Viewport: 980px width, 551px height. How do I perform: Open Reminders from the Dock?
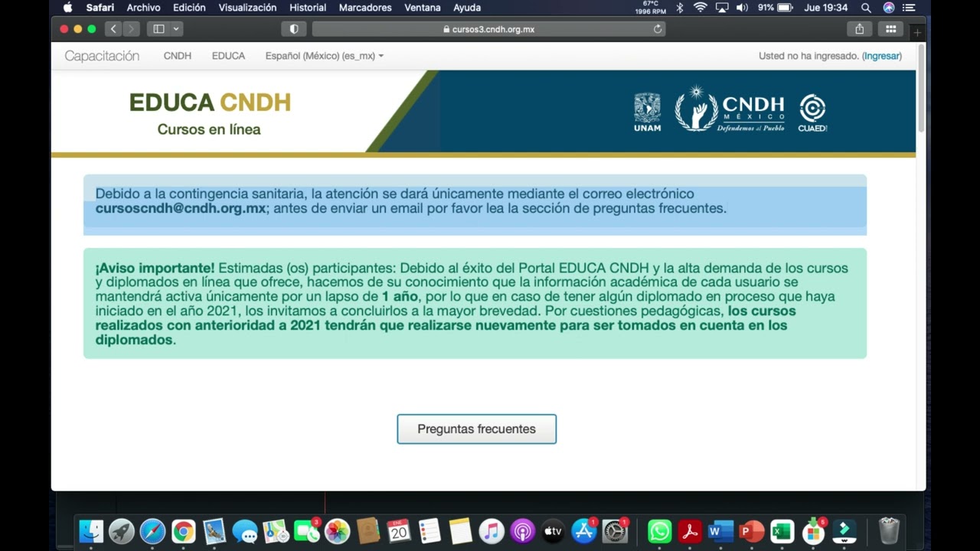[430, 530]
